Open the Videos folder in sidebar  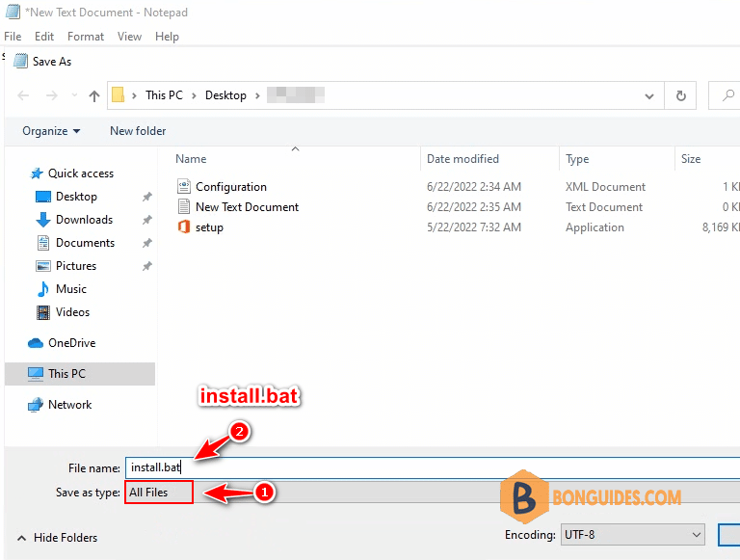click(72, 312)
